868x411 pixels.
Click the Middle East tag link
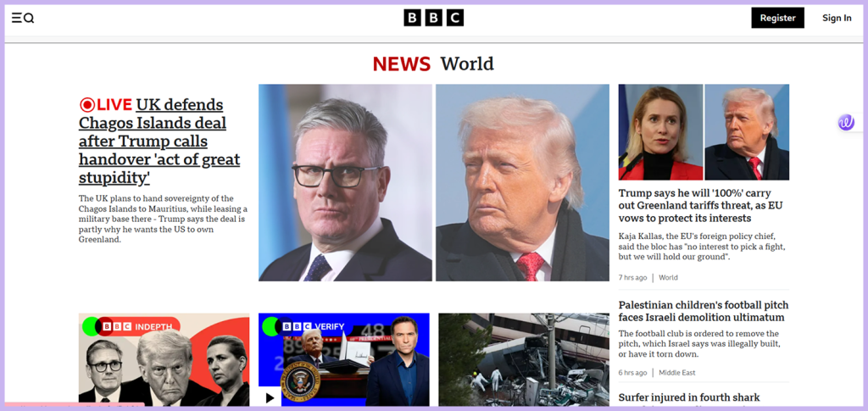coord(677,373)
